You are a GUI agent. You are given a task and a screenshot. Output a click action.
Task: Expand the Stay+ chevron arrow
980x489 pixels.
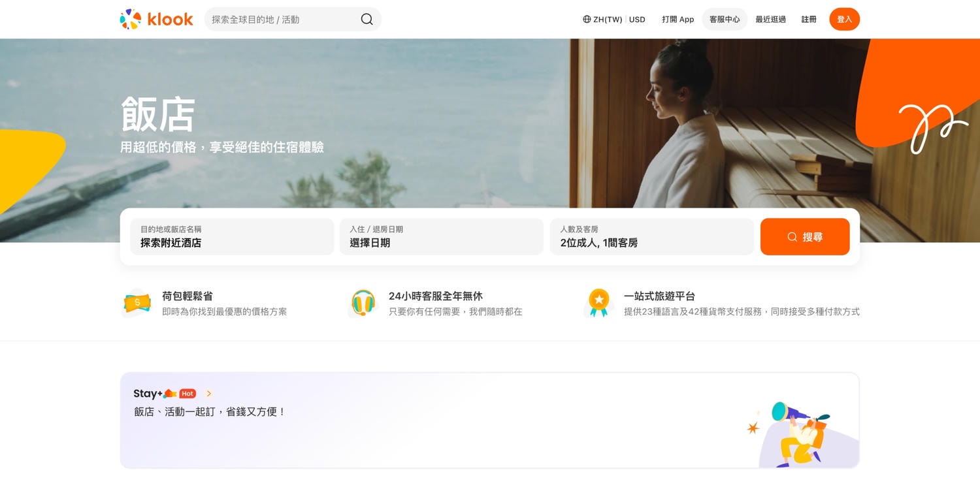coord(208,394)
